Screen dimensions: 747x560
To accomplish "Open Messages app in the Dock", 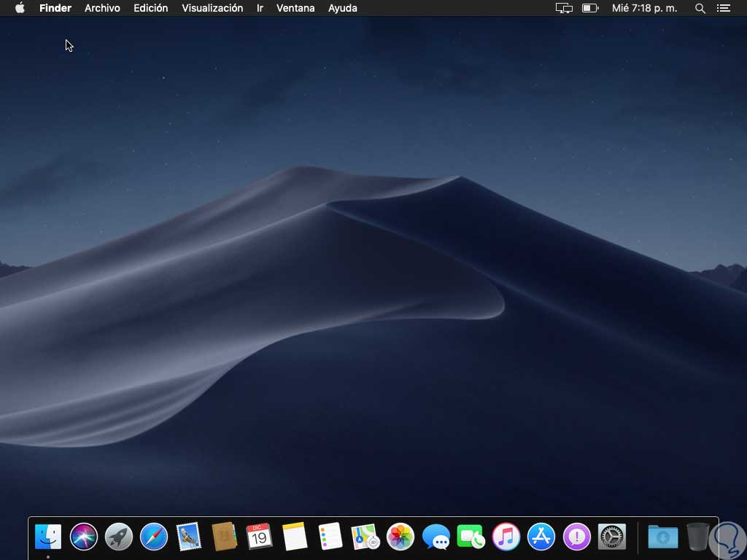I will coord(436,537).
